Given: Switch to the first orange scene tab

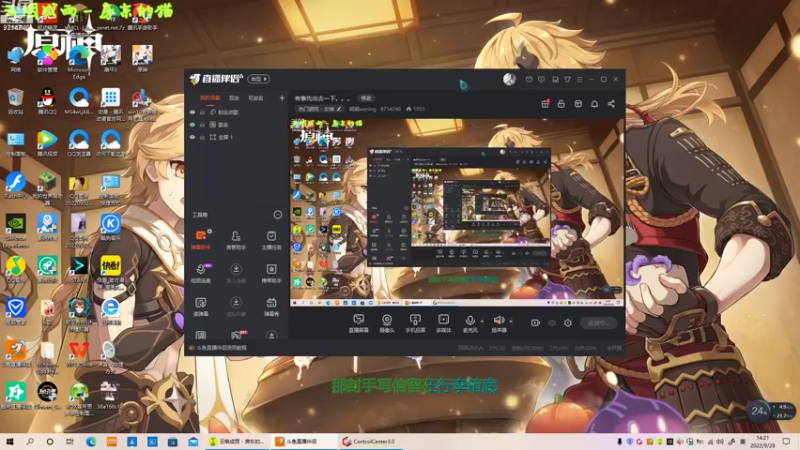Looking at the screenshot, I should (210, 98).
